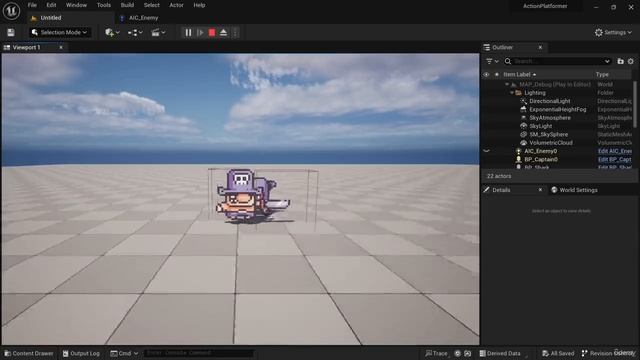640x360 pixels.
Task: Open the File menu
Action: click(x=32, y=5)
